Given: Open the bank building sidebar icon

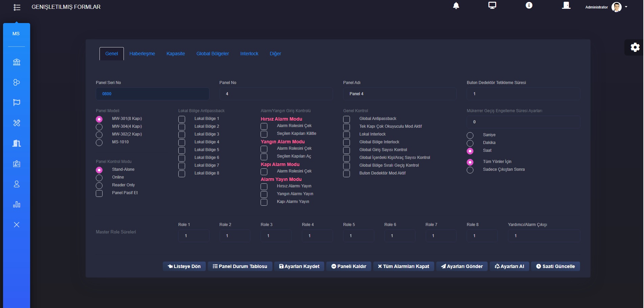Looking at the screenshot, I should [17, 62].
